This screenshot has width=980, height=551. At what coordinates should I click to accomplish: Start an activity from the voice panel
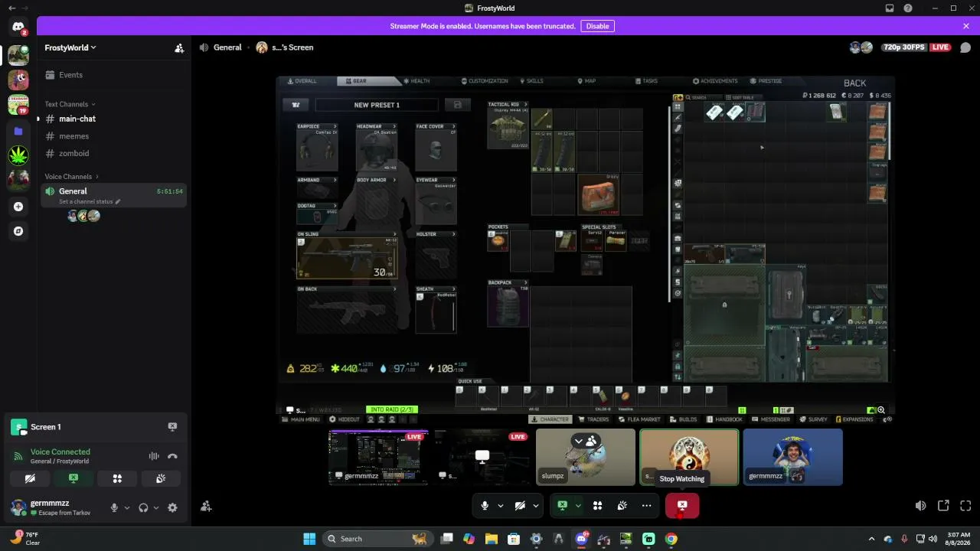pos(117,479)
